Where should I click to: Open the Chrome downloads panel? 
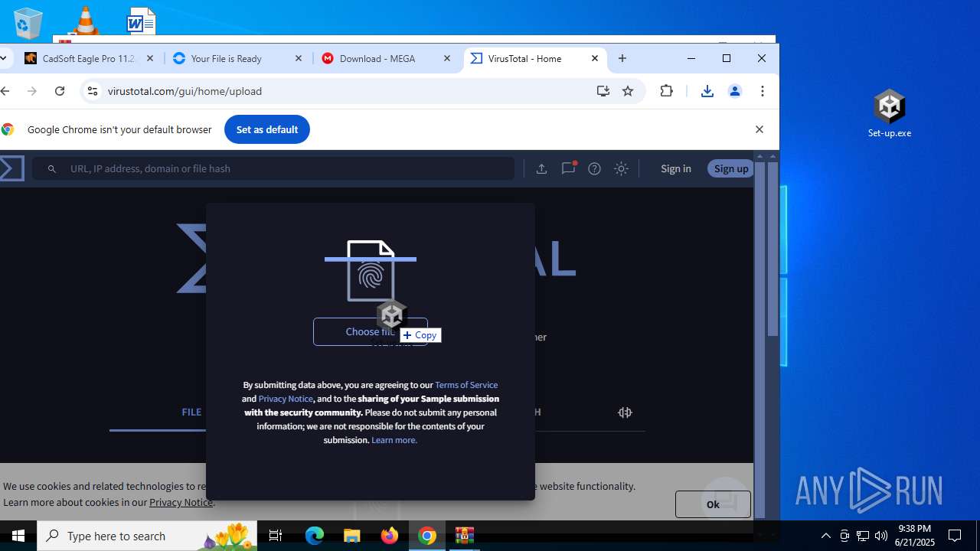coord(707,91)
